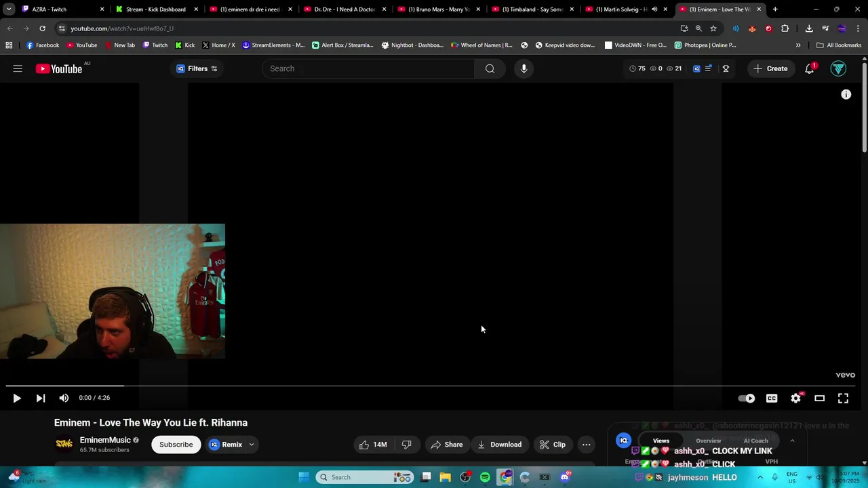Open the Chrome apps grid icon

tap(9, 45)
